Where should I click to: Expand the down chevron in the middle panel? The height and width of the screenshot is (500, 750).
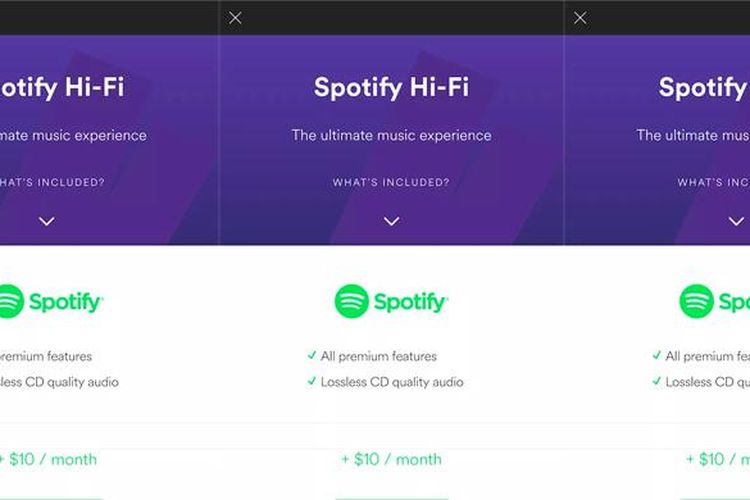coord(391,221)
